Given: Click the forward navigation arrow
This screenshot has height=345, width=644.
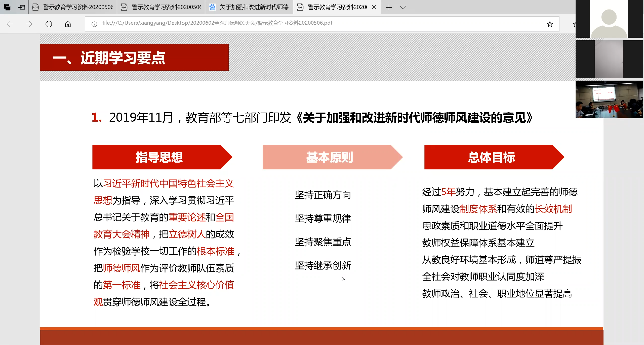Looking at the screenshot, I should (x=29, y=24).
